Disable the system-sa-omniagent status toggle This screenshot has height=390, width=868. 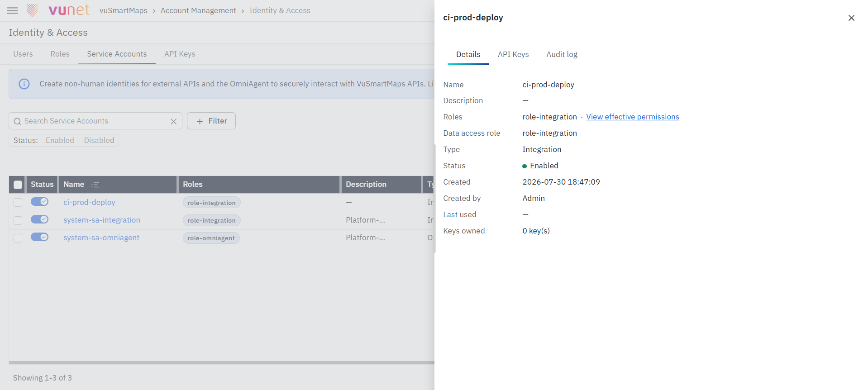coord(40,237)
